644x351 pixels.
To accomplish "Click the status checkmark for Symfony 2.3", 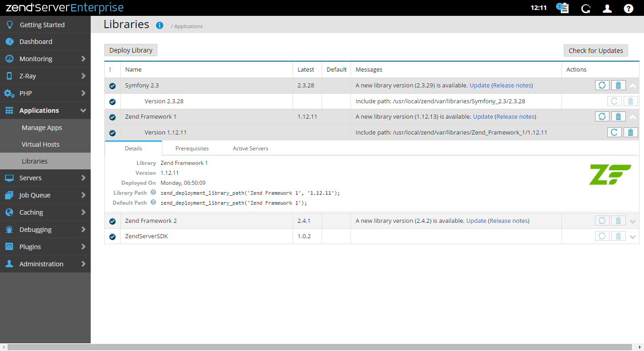I will (112, 86).
